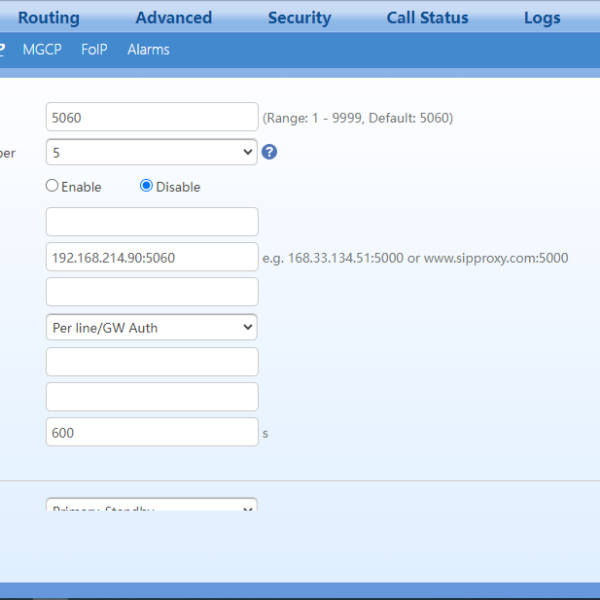Open the dropdown showing value 5
Image resolution: width=600 pixels, height=600 pixels.
152,152
